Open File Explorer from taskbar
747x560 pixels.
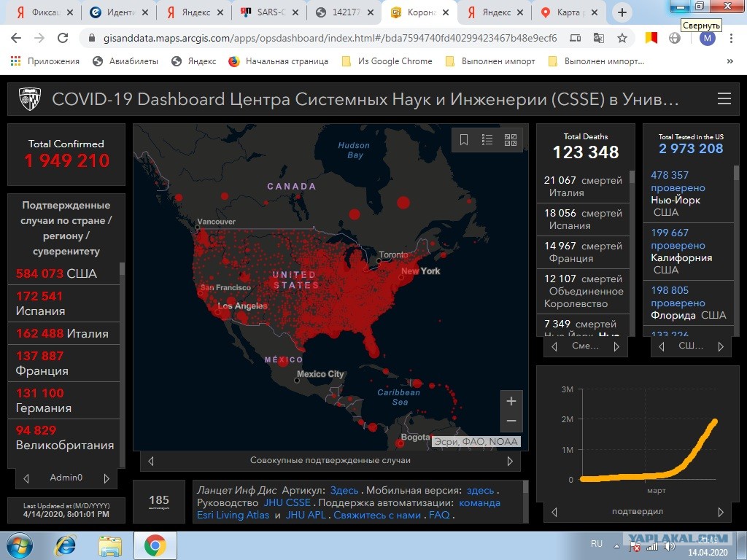pos(111,545)
